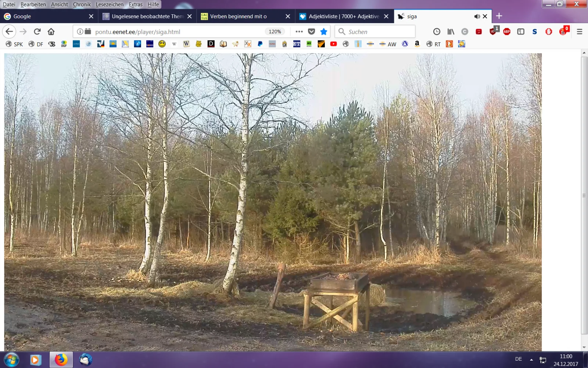Viewport: 588px width, 368px height.
Task: Reload the current page
Action: (37, 32)
